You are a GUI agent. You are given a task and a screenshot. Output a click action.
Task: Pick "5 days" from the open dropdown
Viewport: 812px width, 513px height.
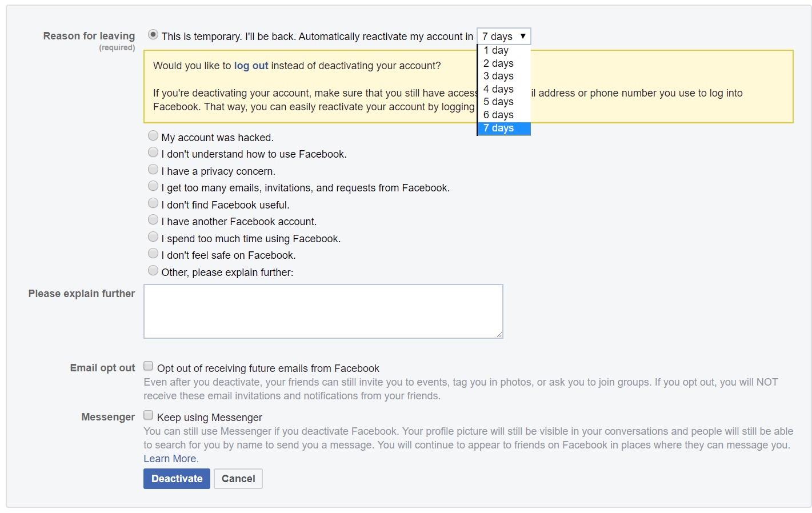[x=498, y=102]
